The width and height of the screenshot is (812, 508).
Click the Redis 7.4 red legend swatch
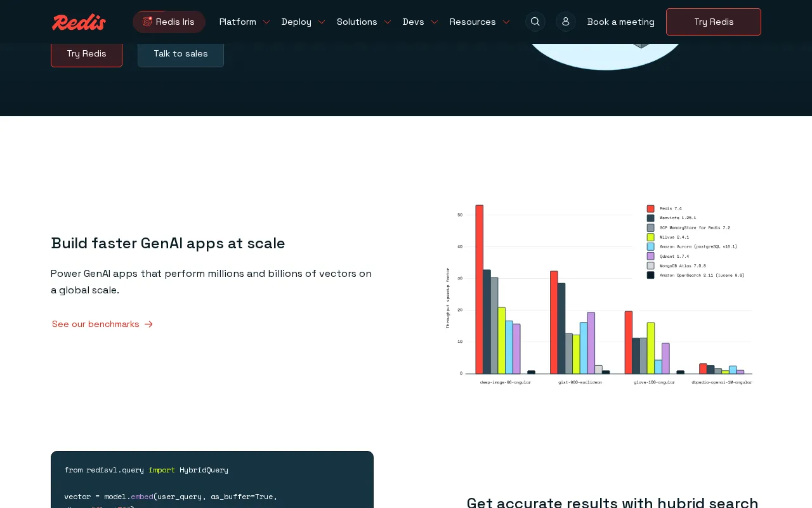[650, 208]
